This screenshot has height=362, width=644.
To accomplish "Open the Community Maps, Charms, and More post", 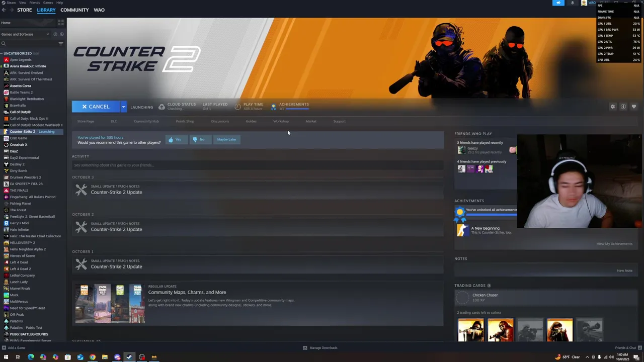I will [x=187, y=292].
